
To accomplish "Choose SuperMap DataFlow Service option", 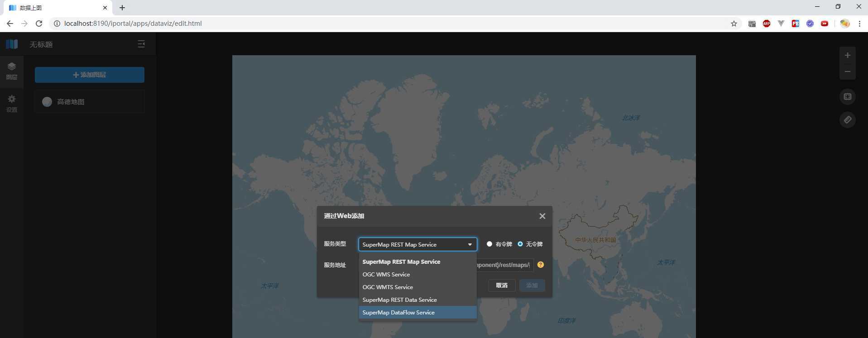I will [x=417, y=312].
